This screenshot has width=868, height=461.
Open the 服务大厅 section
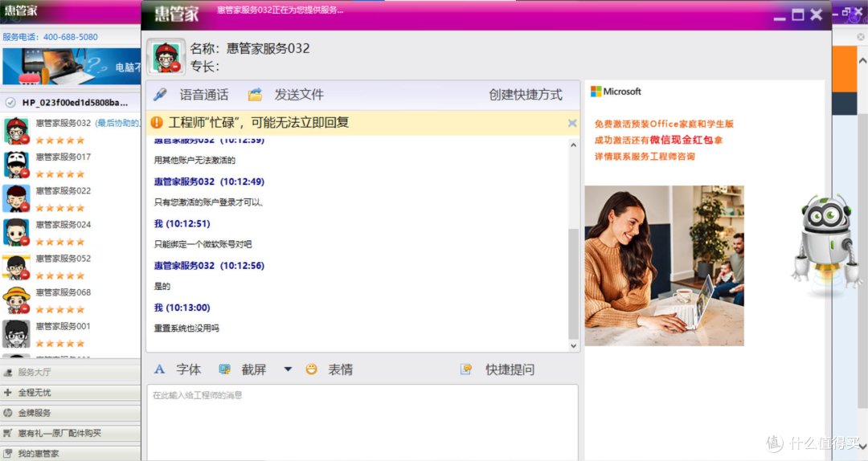(x=70, y=373)
